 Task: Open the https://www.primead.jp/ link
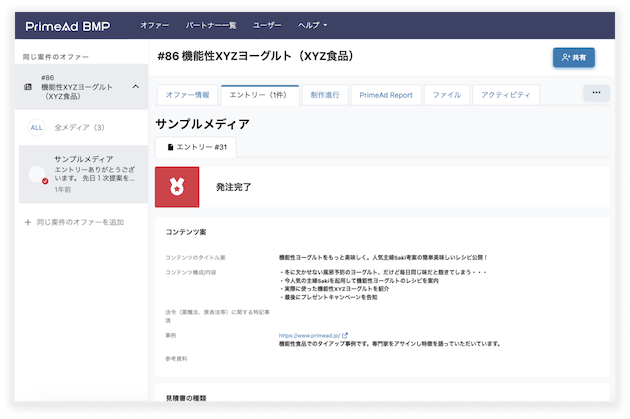point(309,336)
